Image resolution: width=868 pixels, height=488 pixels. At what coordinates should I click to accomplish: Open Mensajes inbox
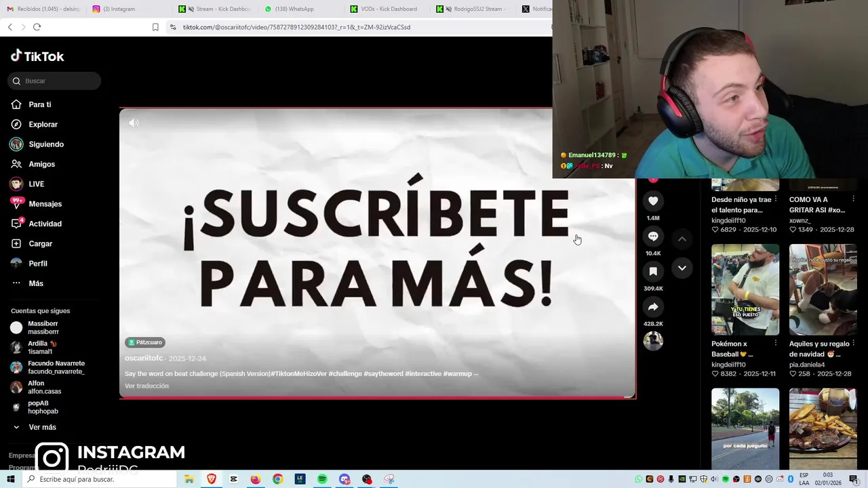pyautogui.click(x=36, y=203)
